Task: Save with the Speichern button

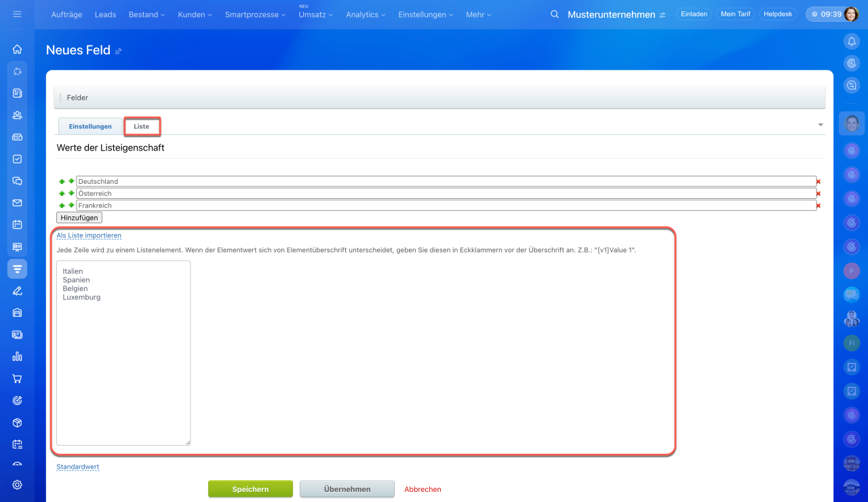Action: (x=250, y=489)
